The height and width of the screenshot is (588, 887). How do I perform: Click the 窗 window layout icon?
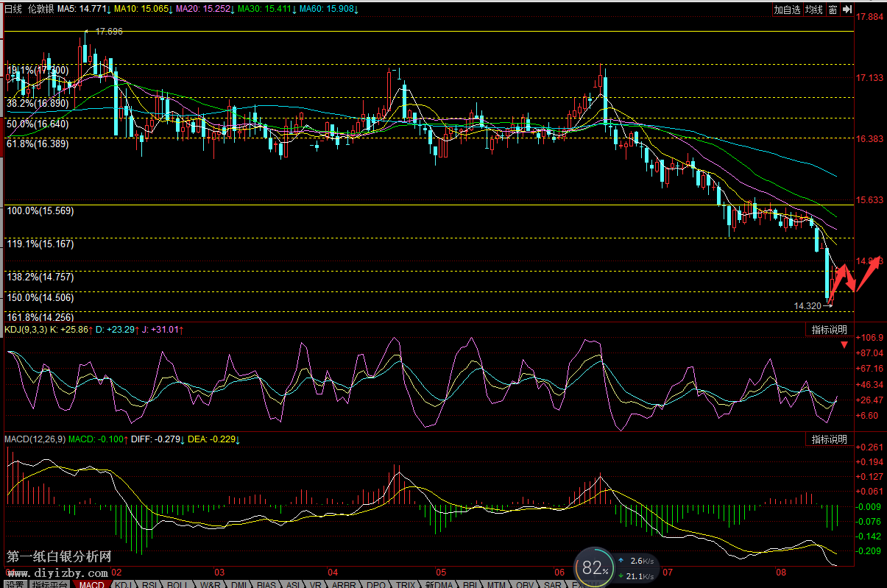click(832, 10)
